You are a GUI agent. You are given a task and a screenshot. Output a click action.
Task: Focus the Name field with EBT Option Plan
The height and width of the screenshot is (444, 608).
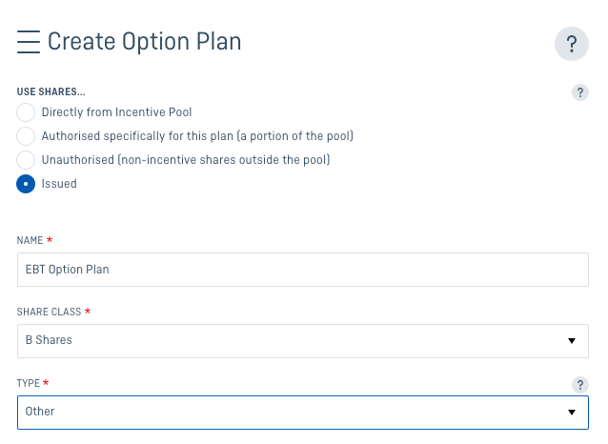(303, 270)
